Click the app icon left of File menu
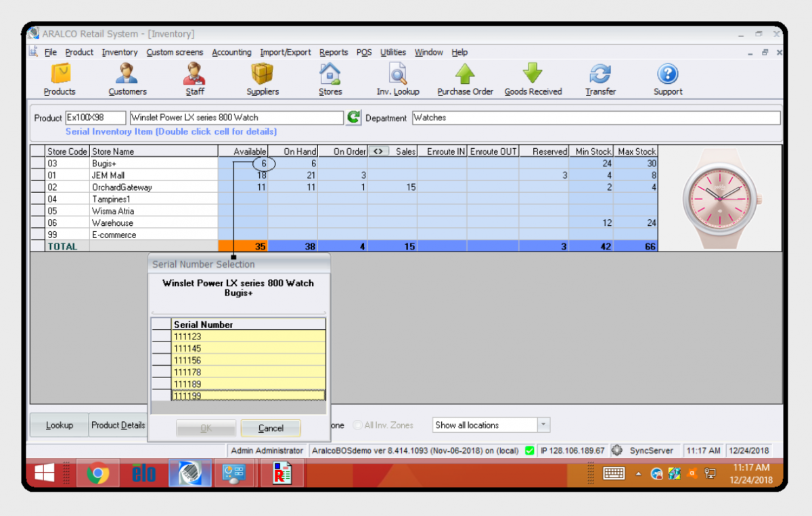This screenshot has height=516, width=812. coord(34,52)
